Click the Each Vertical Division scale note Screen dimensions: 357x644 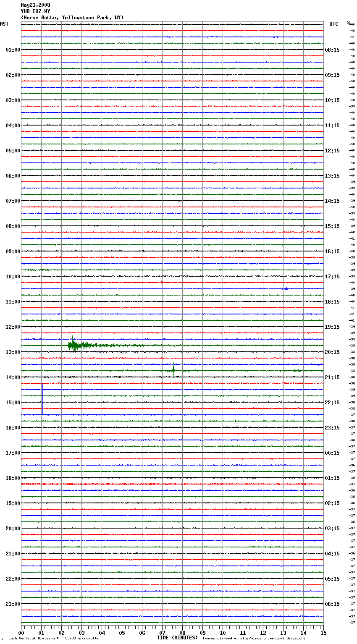pos(53,638)
